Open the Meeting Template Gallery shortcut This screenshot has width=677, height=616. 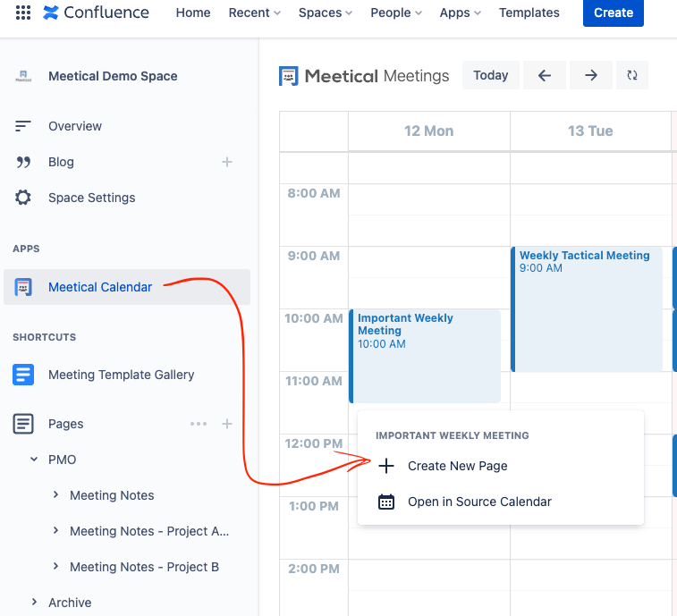click(x=122, y=375)
